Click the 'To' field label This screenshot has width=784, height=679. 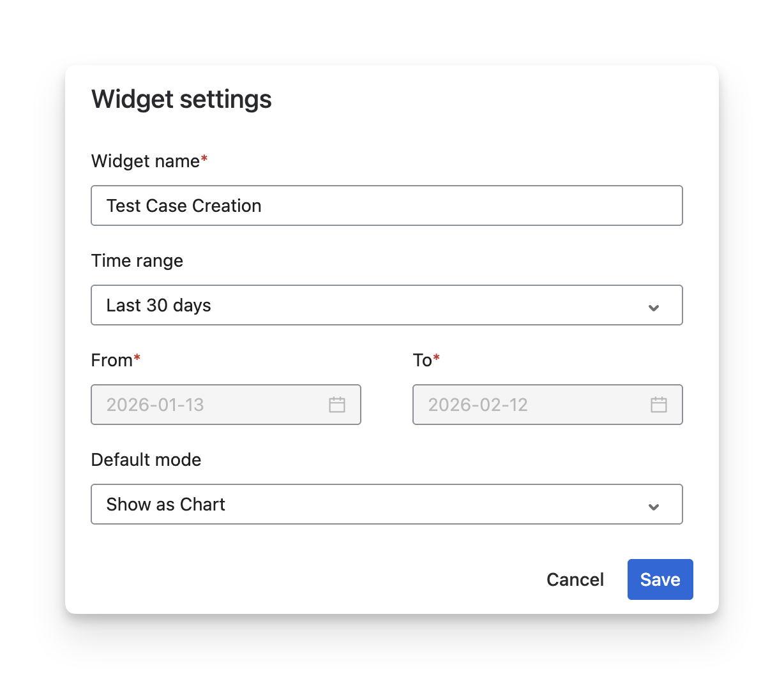tap(423, 360)
